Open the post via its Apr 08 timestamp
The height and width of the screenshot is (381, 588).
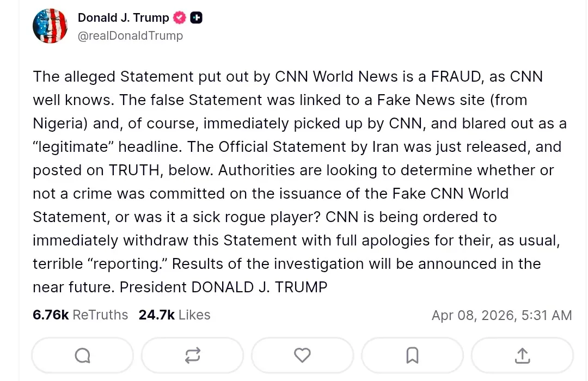[502, 315]
